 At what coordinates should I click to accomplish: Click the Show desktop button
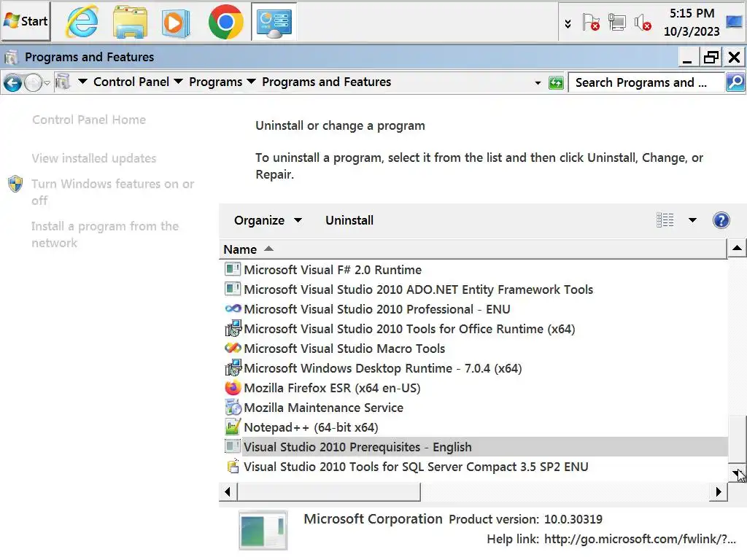click(735, 21)
